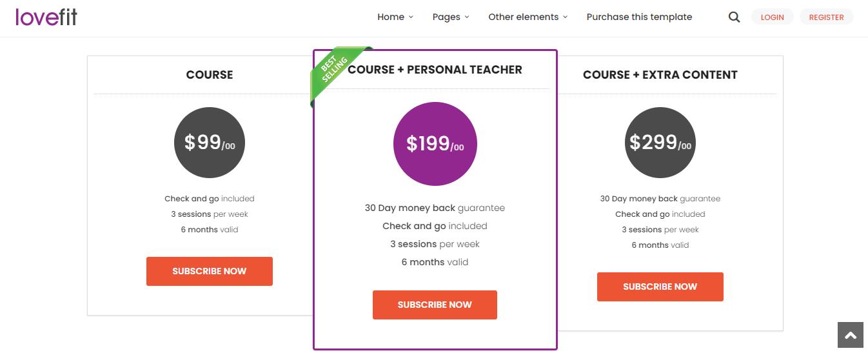Click the $299 price circle
868x353 pixels.
pyautogui.click(x=660, y=143)
